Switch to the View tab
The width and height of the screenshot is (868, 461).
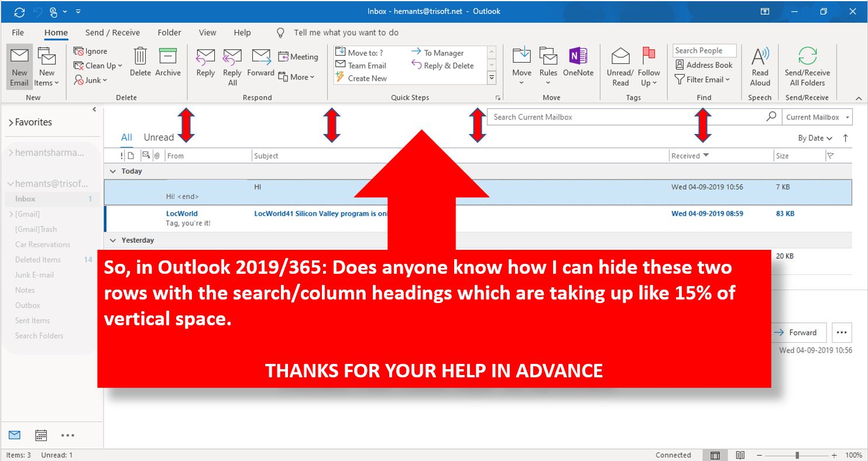coord(207,33)
